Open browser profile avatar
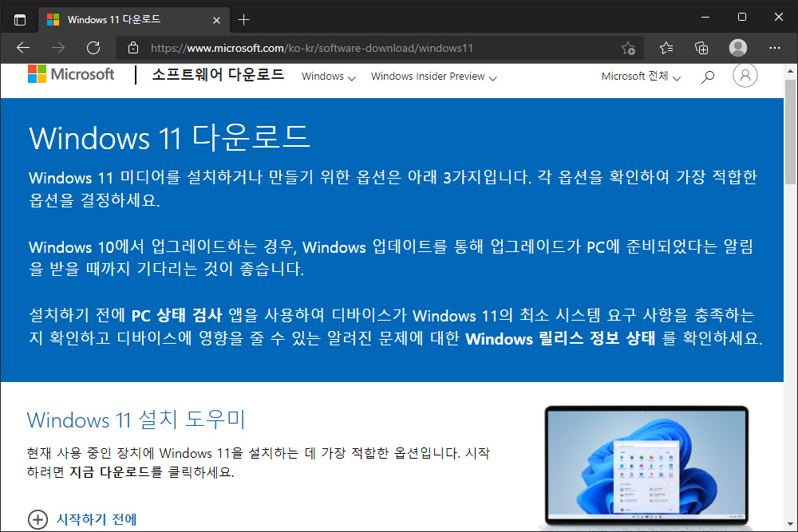This screenshot has width=798, height=532. tap(738, 48)
